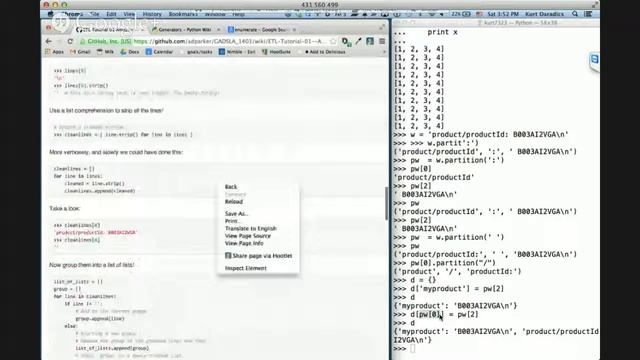Open the File menu
640x360 pixels.
point(95,14)
